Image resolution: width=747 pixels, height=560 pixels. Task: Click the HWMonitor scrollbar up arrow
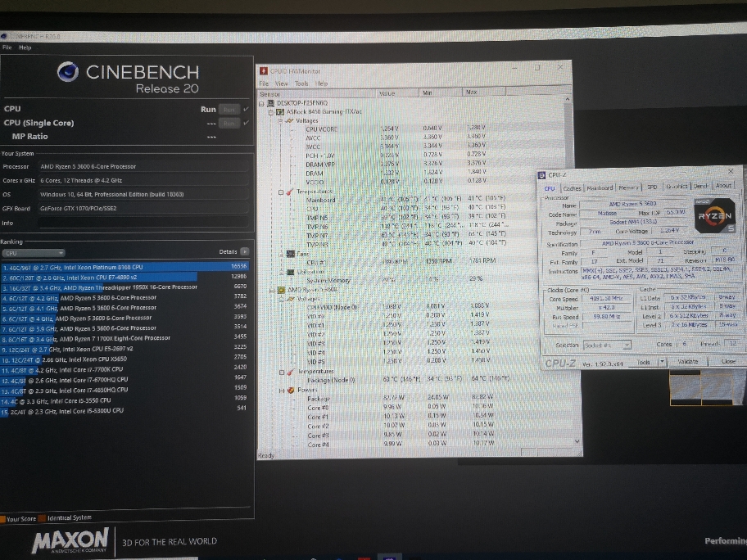(x=568, y=99)
